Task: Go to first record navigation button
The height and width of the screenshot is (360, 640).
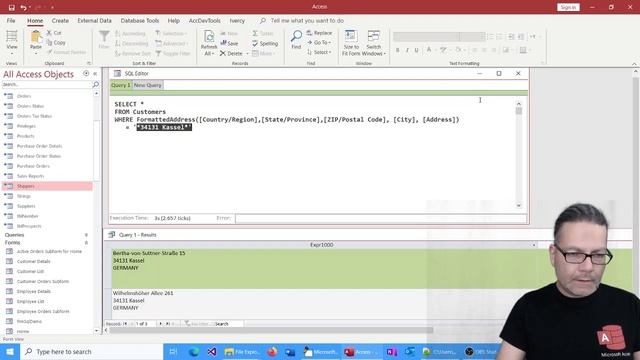Action: (x=125, y=324)
